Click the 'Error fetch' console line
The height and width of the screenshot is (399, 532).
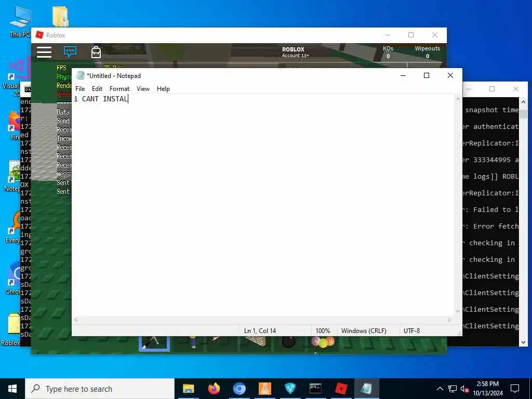coord(491,227)
